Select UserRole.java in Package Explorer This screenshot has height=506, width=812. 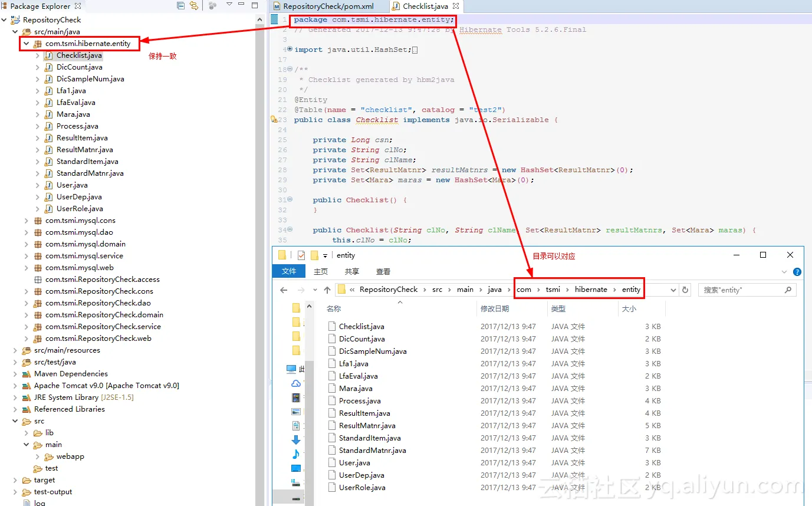pos(80,209)
